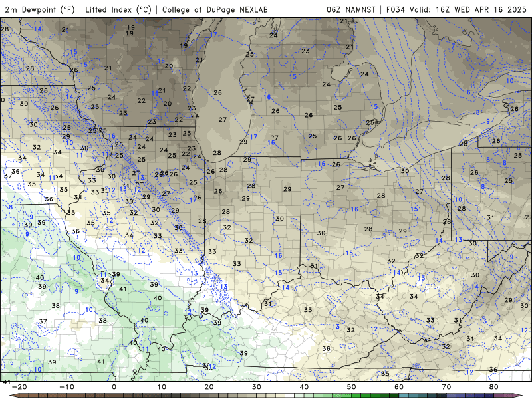Image resolution: width=532 pixels, height=399 pixels.
Task: Click the "60" tick label on color scale
Action: tap(399, 387)
